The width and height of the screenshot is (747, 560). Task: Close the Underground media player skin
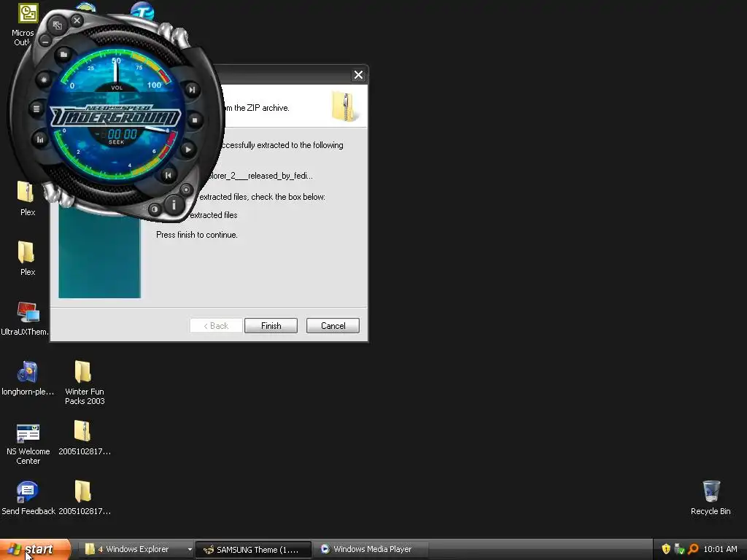coord(77,20)
